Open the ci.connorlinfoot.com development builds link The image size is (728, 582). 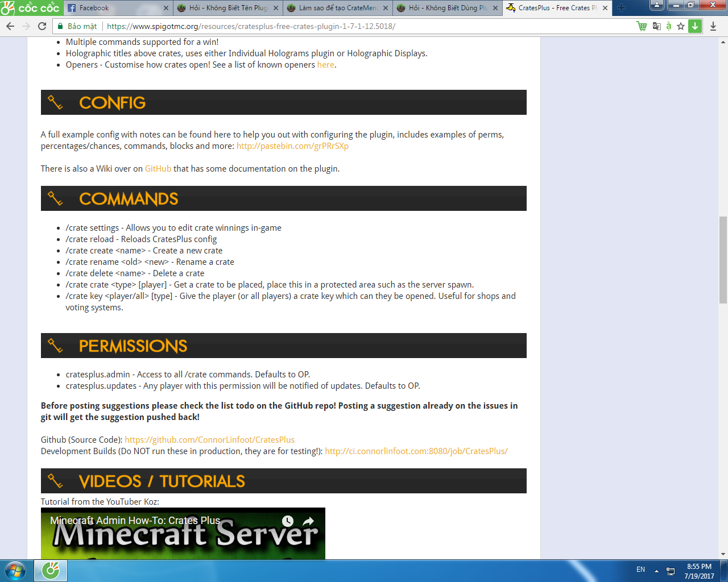click(x=416, y=451)
